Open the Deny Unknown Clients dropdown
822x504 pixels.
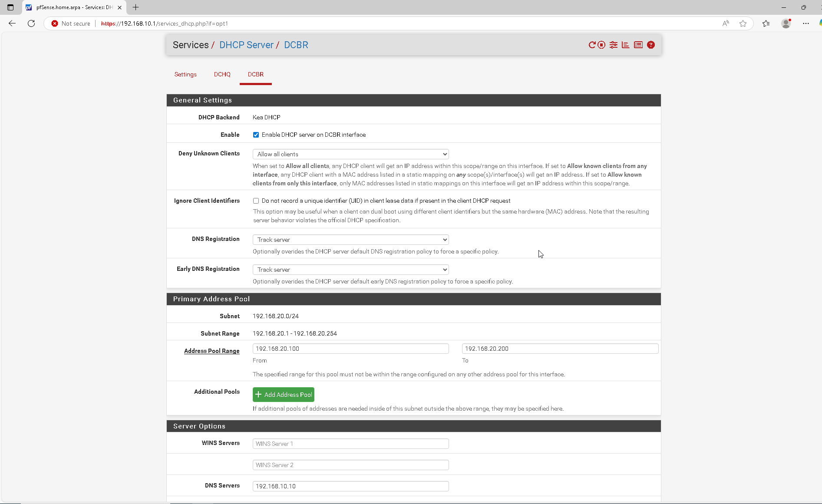[351, 154]
